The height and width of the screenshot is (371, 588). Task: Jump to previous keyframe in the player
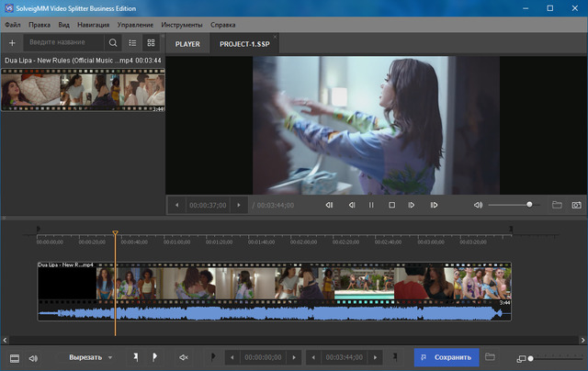coord(329,206)
